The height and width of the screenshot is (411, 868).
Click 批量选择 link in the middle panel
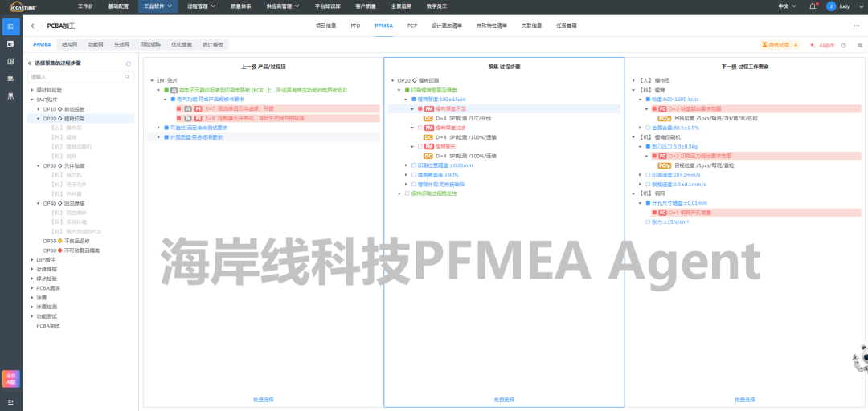[x=504, y=399]
